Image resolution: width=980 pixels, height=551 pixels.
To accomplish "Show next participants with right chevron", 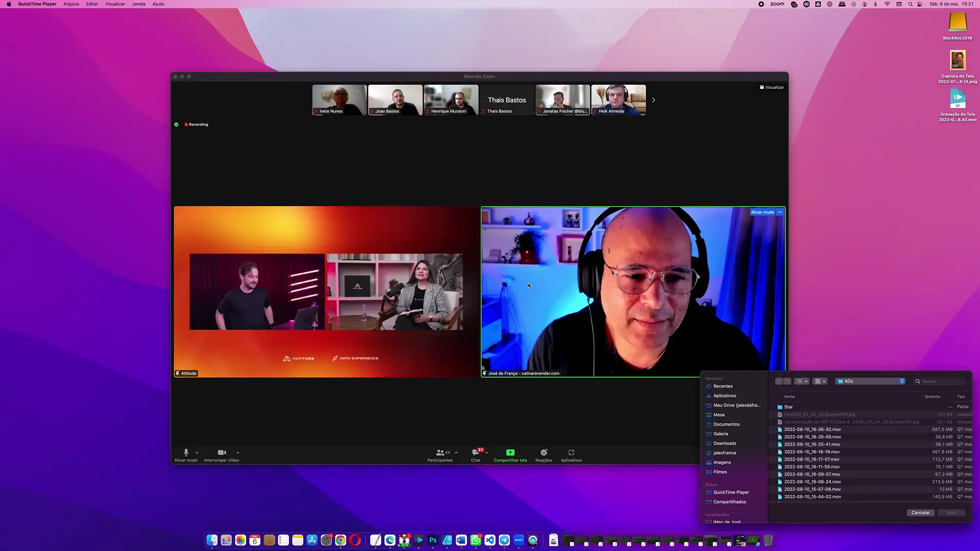I will 653,100.
